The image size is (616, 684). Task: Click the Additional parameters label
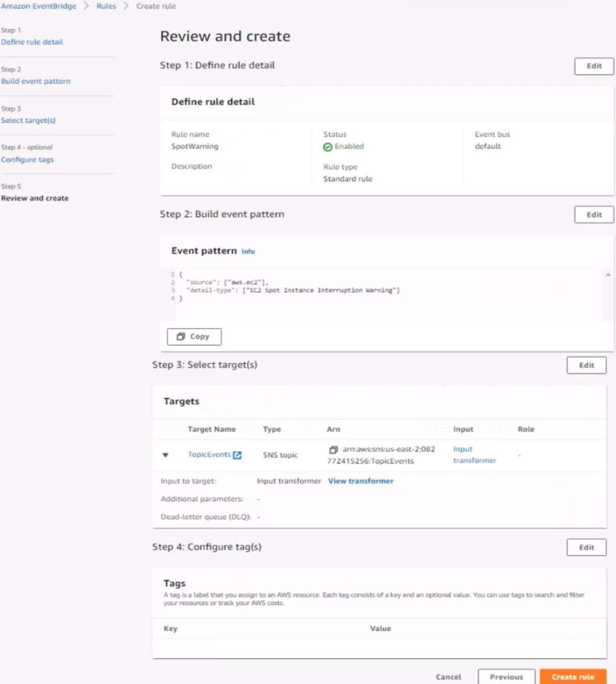pyautogui.click(x=202, y=499)
